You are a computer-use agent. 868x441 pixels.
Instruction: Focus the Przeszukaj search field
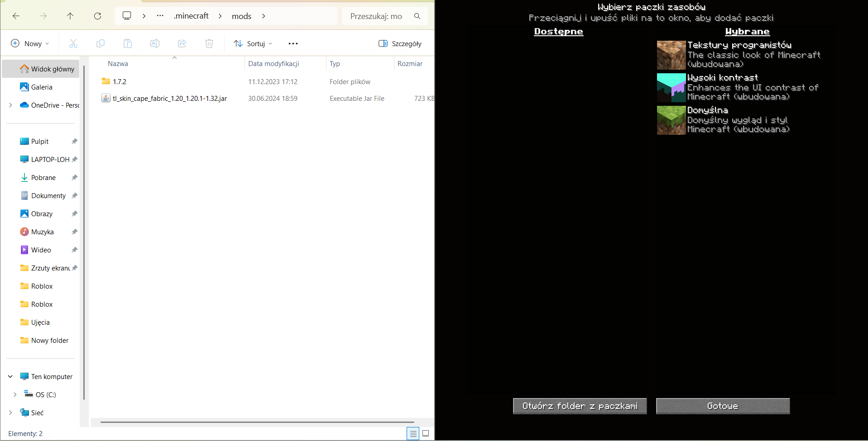[376, 16]
